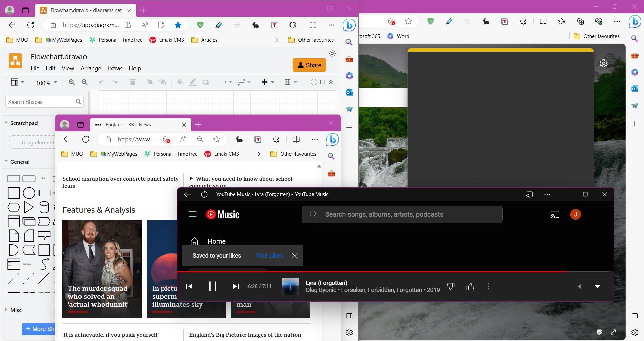Click the Search Shapes magnifier icon
This screenshot has height=341, width=644.
78,102
